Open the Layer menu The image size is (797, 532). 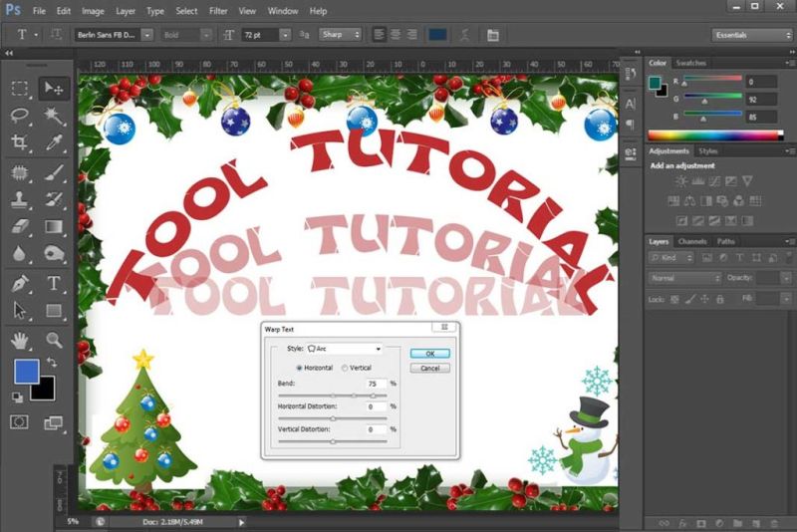pos(126,11)
